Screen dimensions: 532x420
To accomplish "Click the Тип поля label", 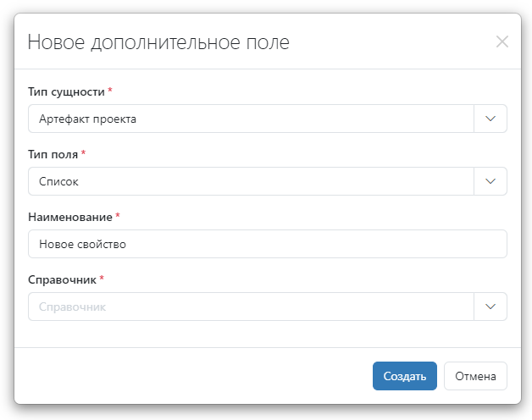I will pos(53,154).
